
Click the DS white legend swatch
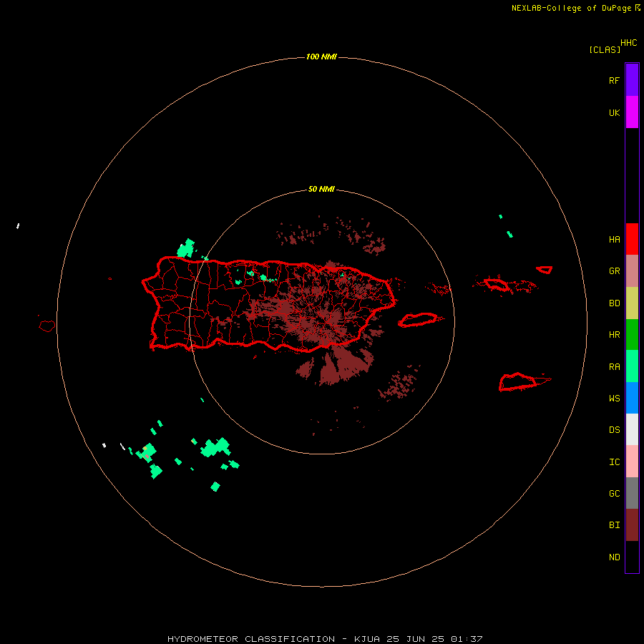pos(632,429)
